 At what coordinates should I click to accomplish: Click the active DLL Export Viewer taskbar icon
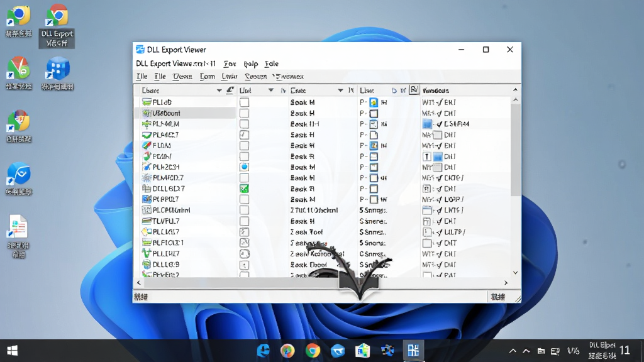pyautogui.click(x=413, y=351)
